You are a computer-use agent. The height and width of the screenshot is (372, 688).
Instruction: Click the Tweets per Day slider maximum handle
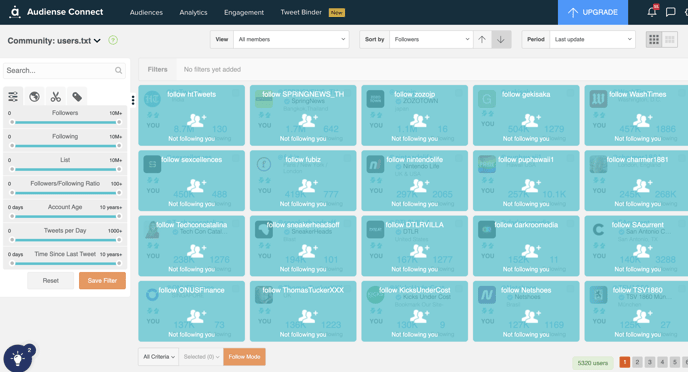119,240
